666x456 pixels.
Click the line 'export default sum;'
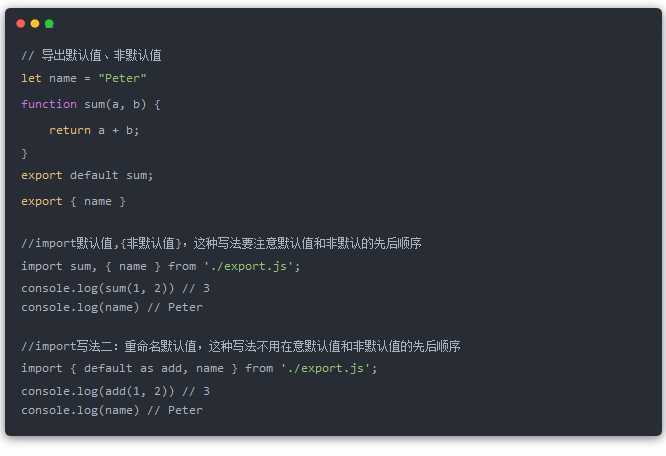point(87,175)
